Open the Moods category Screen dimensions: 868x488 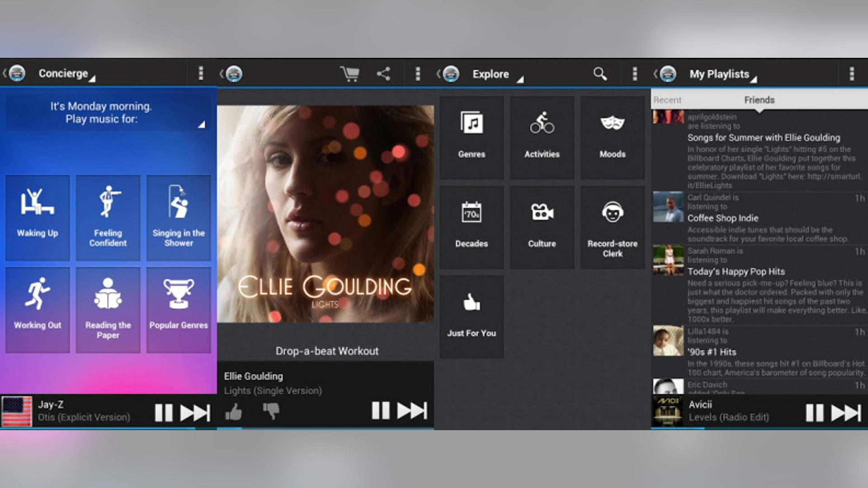point(613,136)
